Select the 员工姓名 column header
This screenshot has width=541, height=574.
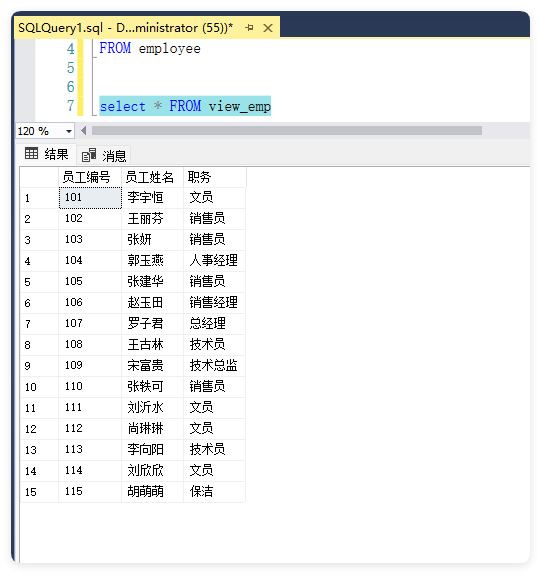(152, 177)
